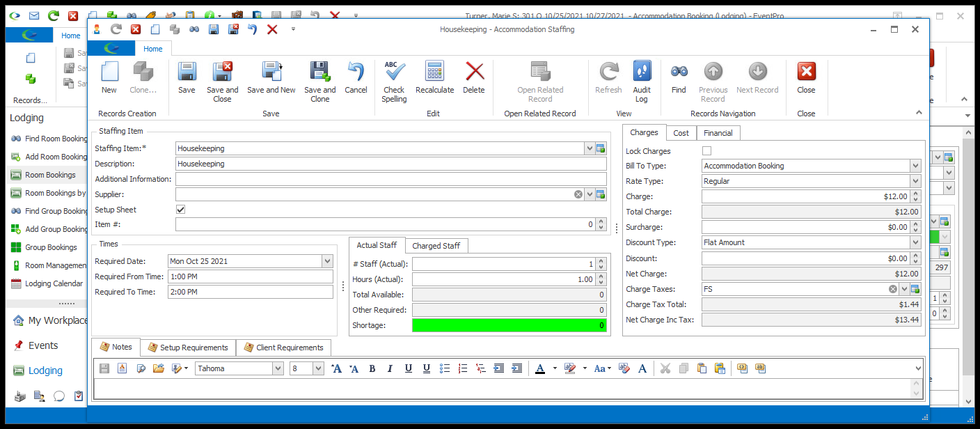Viewport: 980px width, 429px height.
Task: Open the Bill To Type dropdown
Action: coord(915,166)
